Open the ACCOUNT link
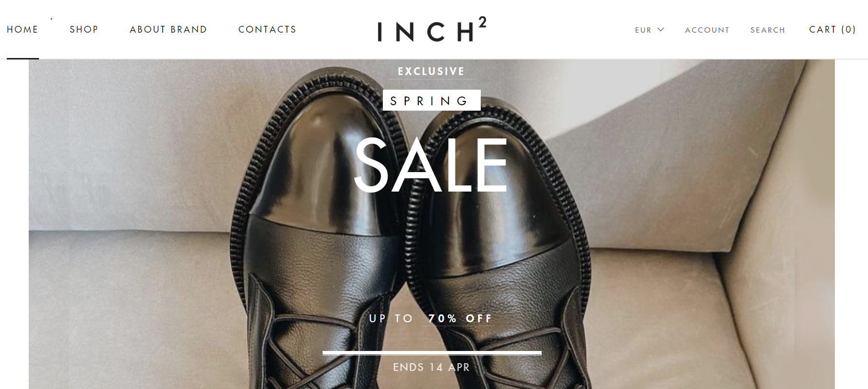Screen dimensions: 868x389 pos(707,30)
